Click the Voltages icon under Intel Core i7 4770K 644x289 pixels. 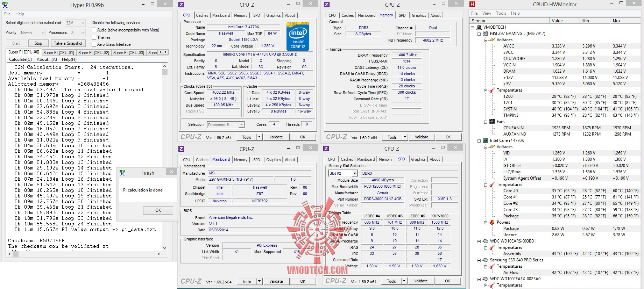[492, 147]
